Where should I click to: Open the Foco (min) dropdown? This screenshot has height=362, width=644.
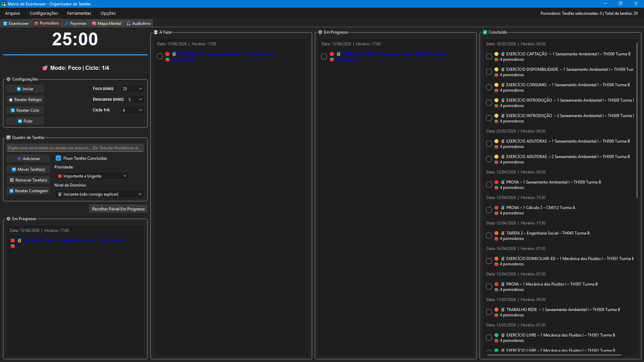[133, 89]
